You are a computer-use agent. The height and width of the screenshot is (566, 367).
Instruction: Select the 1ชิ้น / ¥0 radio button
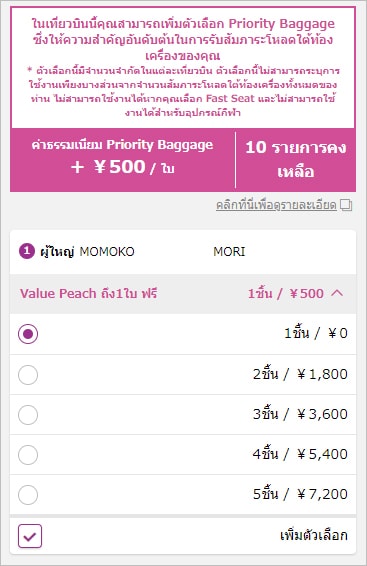tap(28, 334)
